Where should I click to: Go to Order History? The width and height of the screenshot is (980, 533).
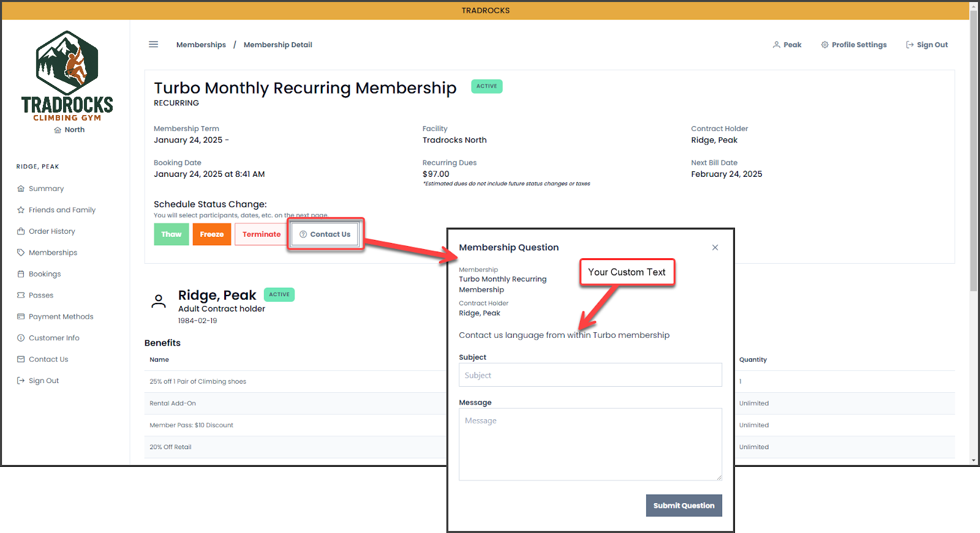tap(51, 231)
